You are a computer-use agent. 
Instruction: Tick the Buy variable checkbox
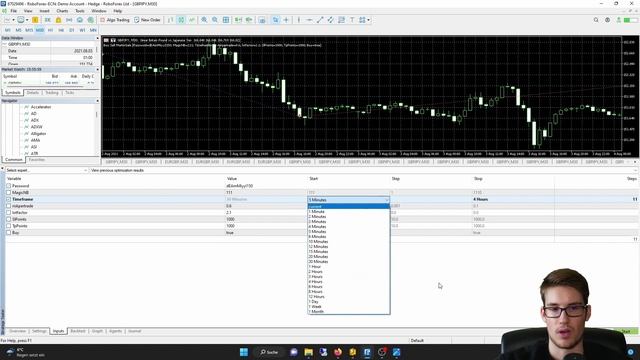(x=9, y=232)
